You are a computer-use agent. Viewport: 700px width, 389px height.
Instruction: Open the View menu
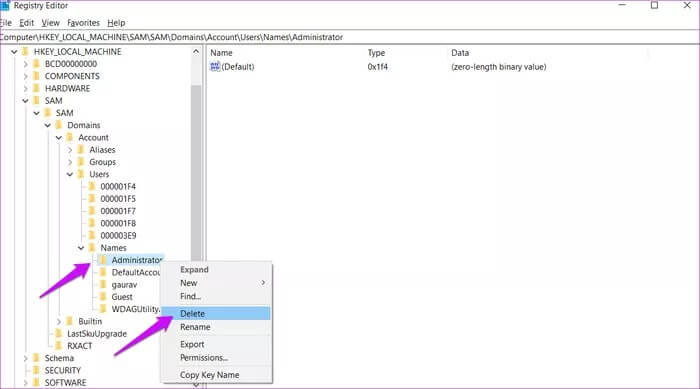pos(50,23)
